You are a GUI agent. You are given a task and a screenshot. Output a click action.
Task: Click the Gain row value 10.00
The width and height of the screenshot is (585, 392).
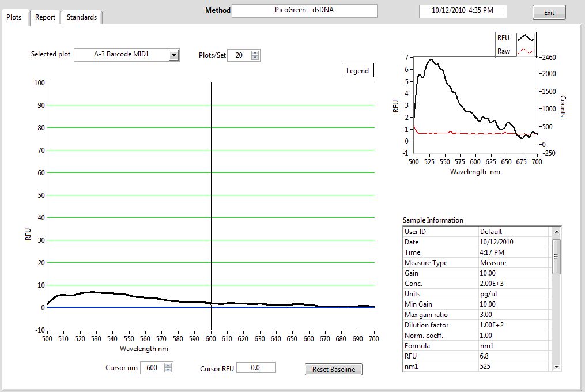(x=488, y=273)
